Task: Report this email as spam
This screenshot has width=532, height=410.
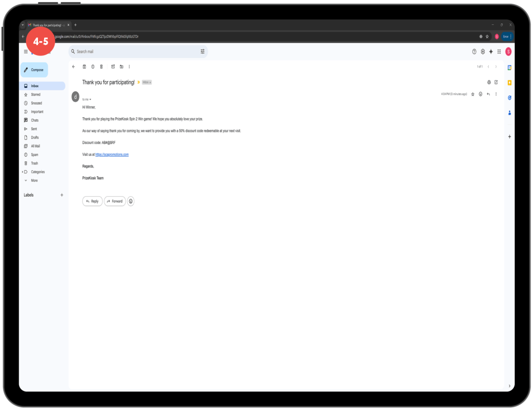Action: [x=92, y=66]
